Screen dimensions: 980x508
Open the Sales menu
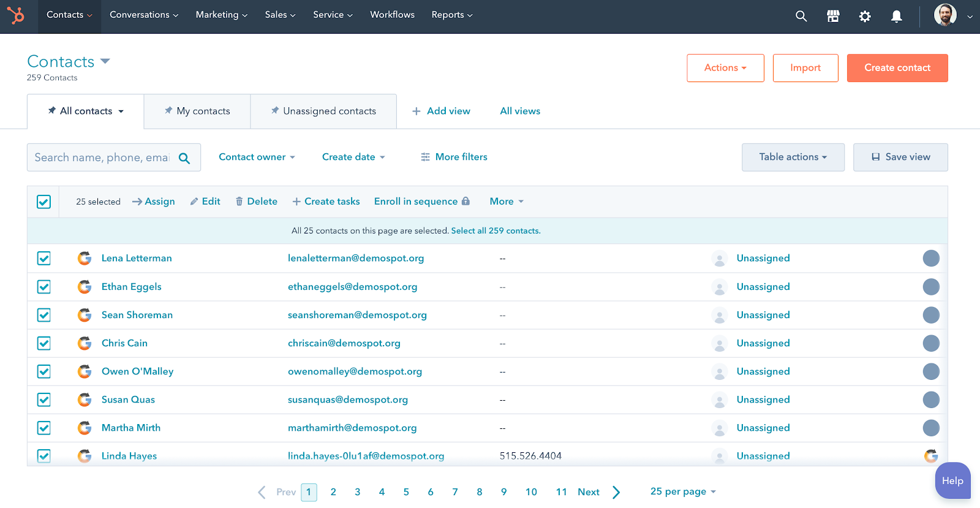pyautogui.click(x=281, y=15)
